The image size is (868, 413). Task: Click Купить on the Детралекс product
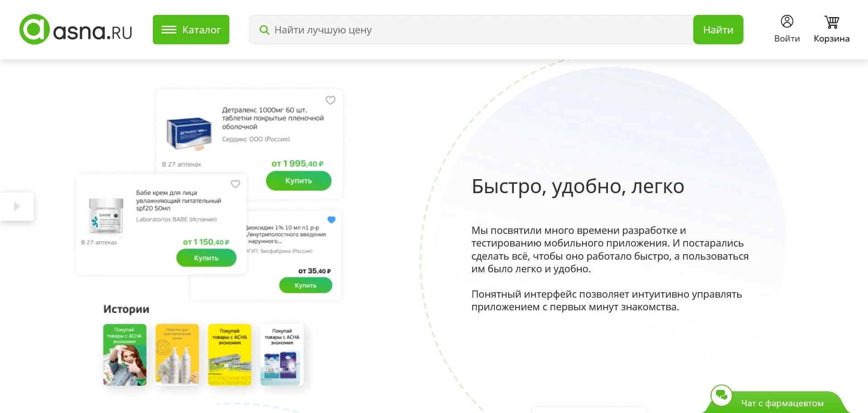click(299, 180)
